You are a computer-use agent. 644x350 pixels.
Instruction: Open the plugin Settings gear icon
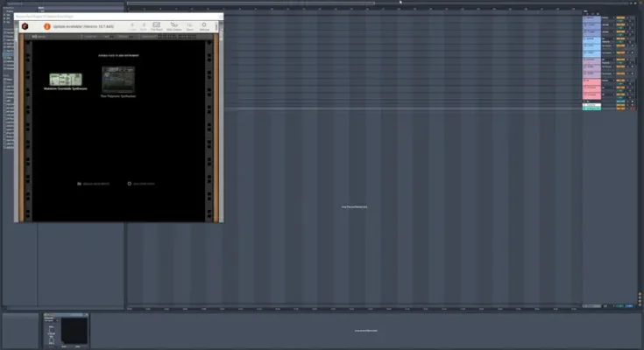point(205,26)
